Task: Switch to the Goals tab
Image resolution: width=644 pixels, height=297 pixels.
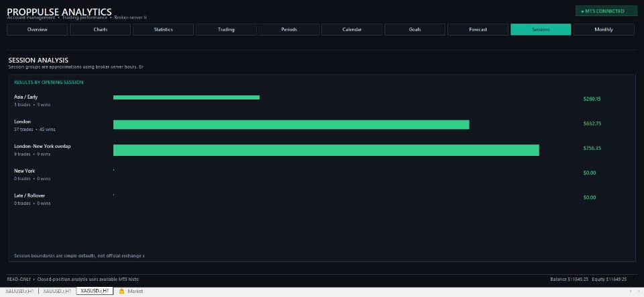Action: (415, 30)
